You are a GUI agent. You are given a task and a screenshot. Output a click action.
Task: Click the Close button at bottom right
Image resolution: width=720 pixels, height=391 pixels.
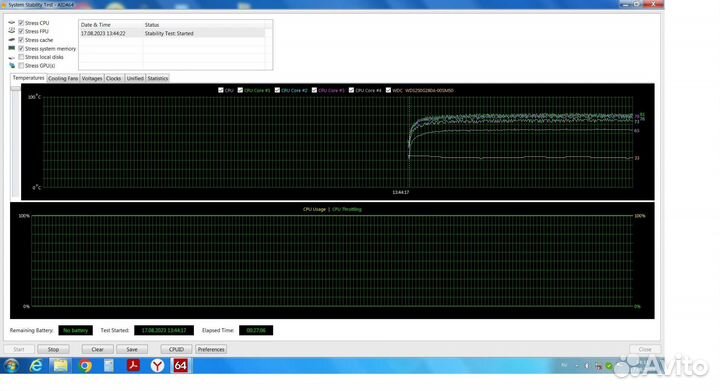645,349
